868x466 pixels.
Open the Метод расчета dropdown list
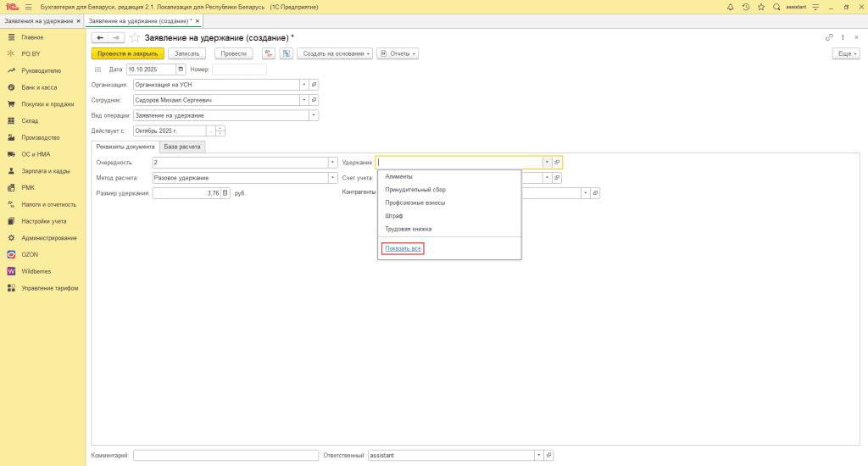coord(333,178)
